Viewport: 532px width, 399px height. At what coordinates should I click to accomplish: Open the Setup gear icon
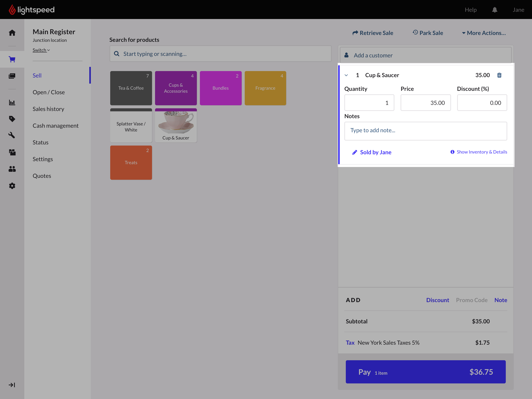point(12,186)
